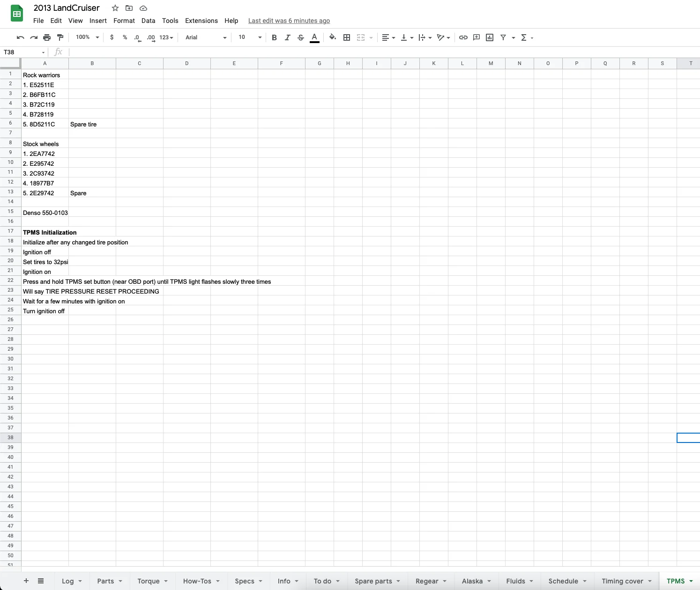Open the Fluids tab dropdown arrow

click(x=531, y=581)
